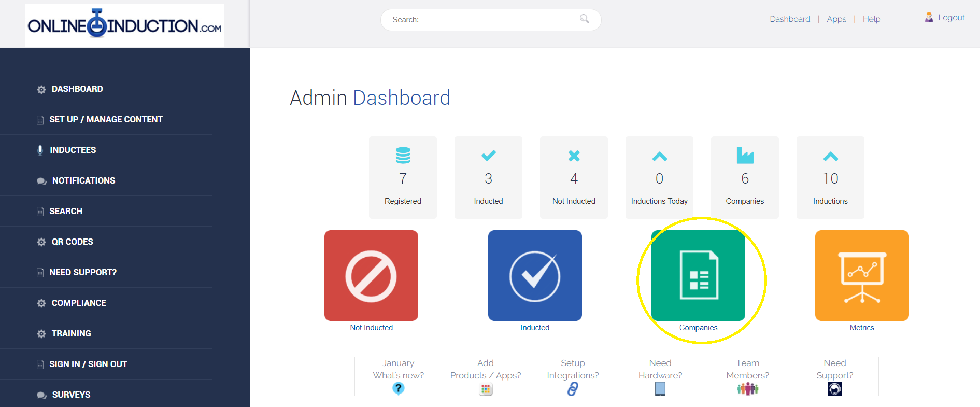Click the Need Support headset icon
Viewport: 980px width, 407px height.
point(834,389)
